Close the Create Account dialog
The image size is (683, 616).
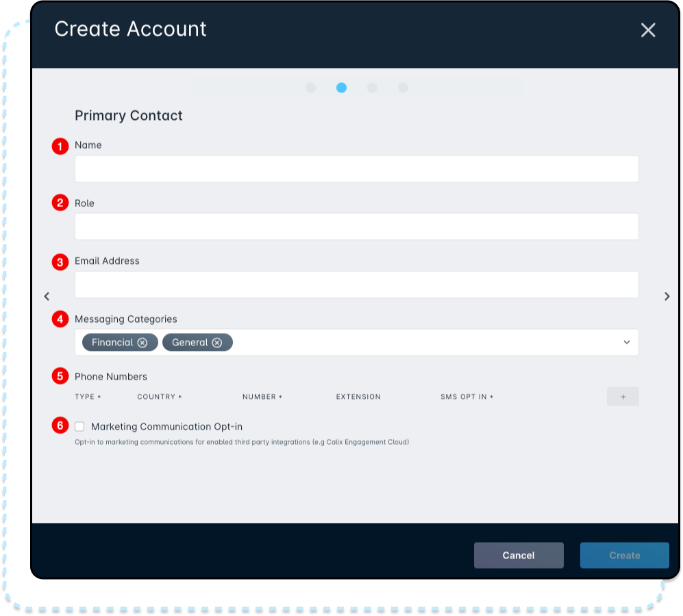click(647, 30)
